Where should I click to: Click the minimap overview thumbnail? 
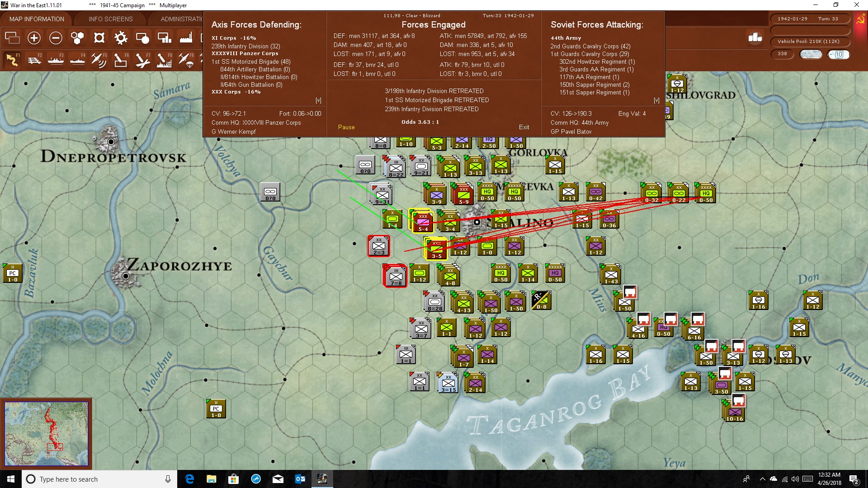[46, 434]
